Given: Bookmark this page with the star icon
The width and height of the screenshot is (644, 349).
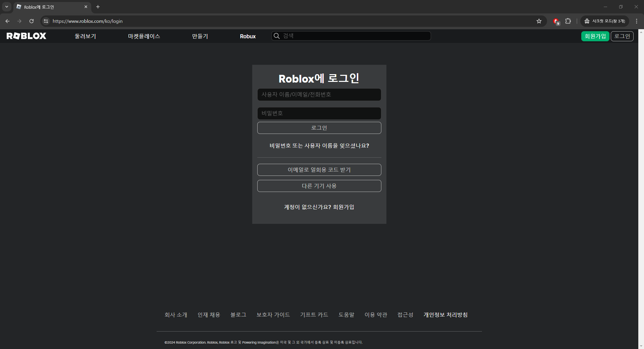Looking at the screenshot, I should click(x=539, y=21).
